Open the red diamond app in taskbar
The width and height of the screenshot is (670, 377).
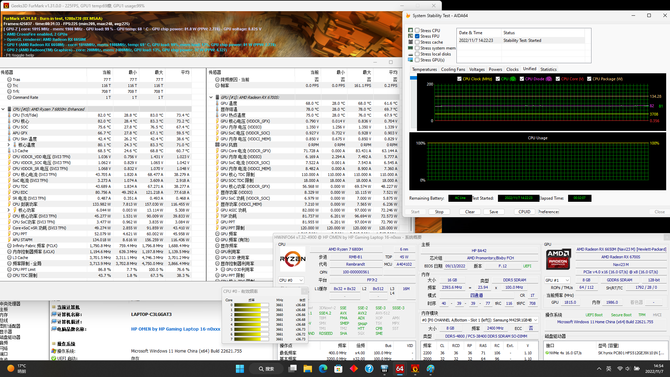pyautogui.click(x=354, y=368)
